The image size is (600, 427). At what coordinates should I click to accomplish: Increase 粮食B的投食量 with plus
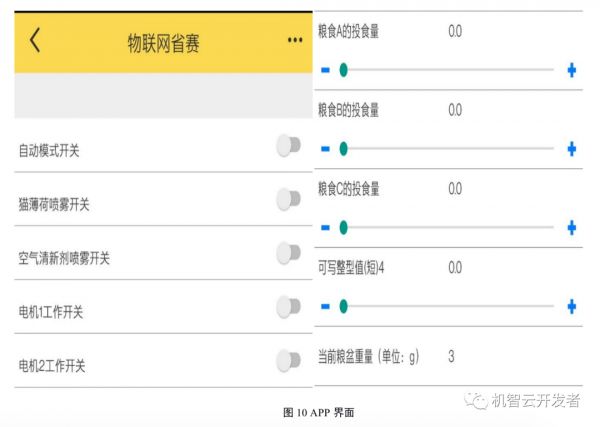coord(572,148)
